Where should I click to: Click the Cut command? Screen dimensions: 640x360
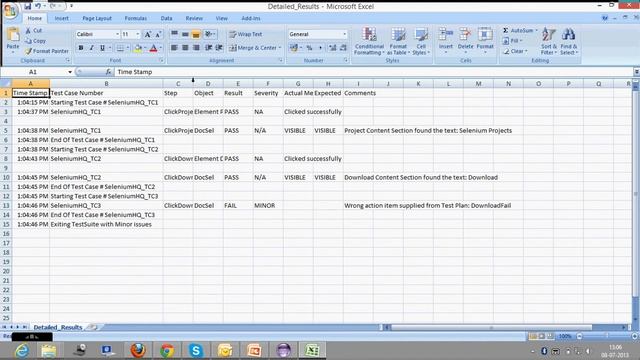pyautogui.click(x=34, y=31)
